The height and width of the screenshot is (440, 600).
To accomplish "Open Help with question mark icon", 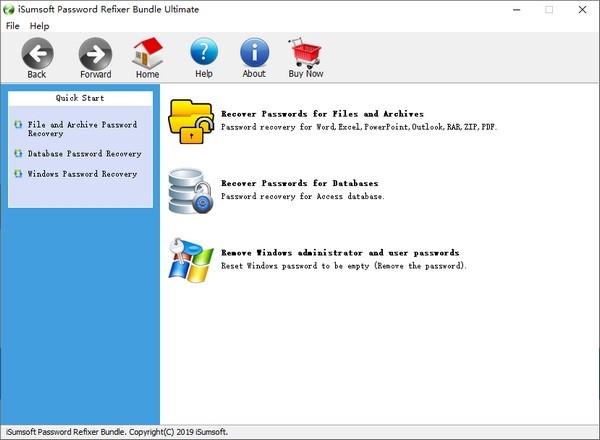I will click(x=204, y=53).
